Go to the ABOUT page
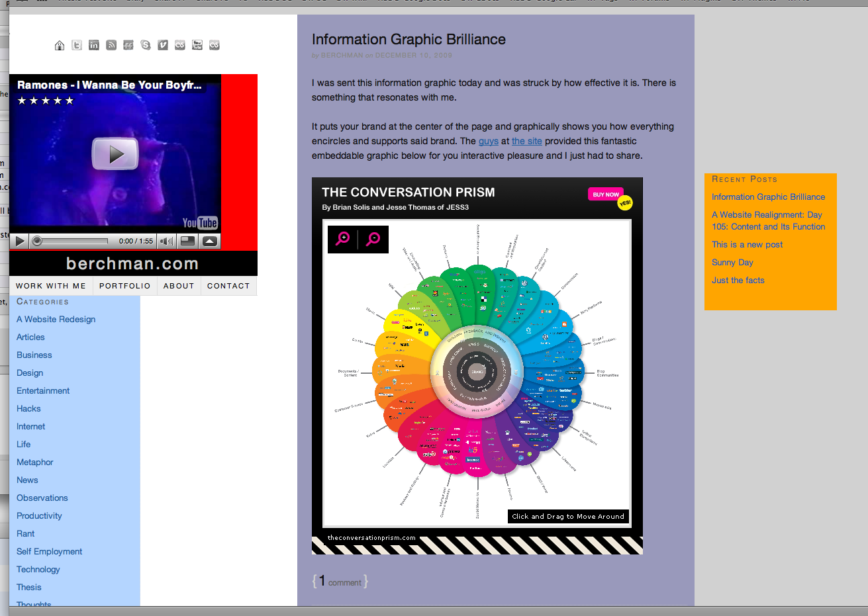 [179, 286]
